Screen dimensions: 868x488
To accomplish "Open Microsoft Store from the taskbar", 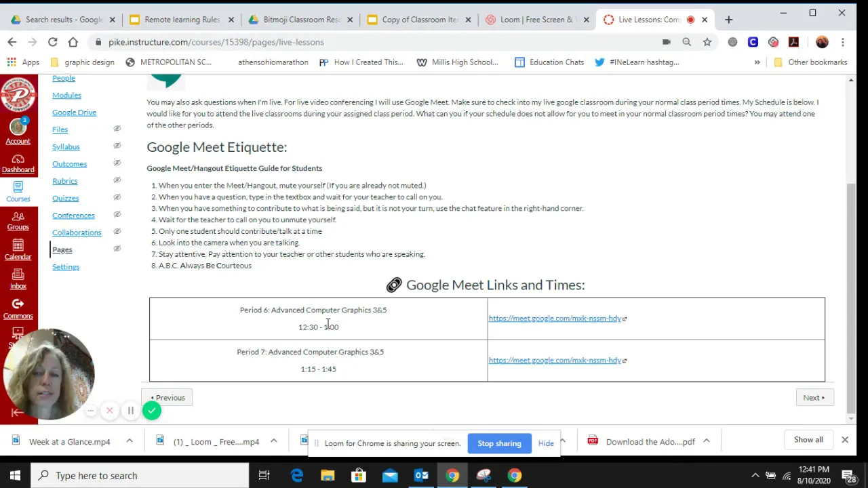I will pos(359,475).
